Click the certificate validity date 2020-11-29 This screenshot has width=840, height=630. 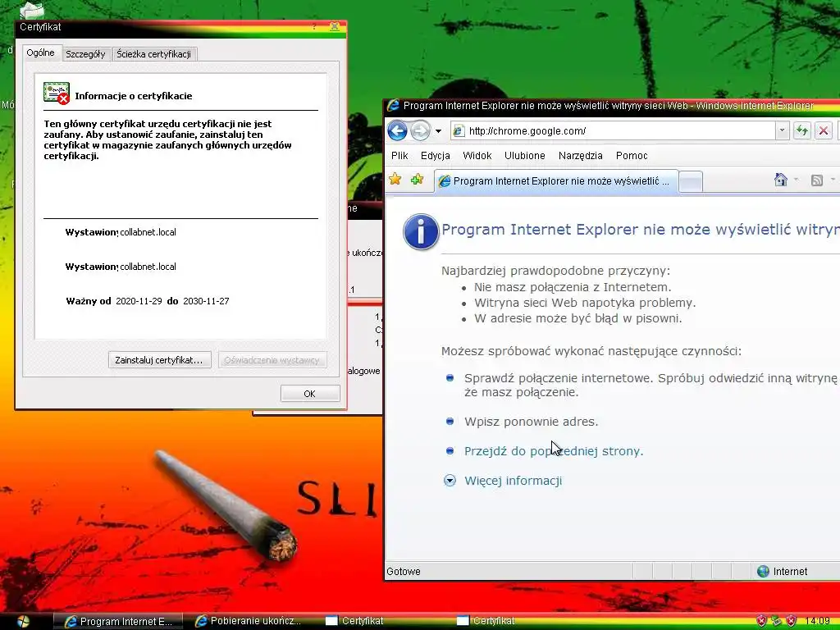coord(139,301)
